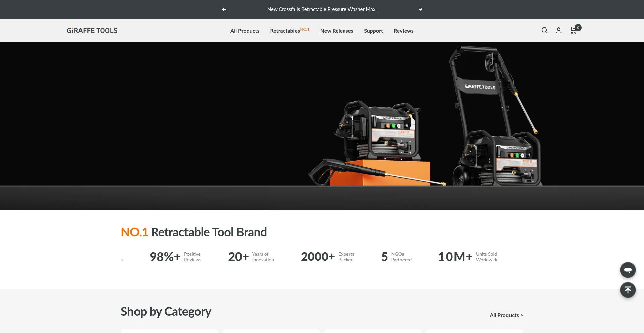Click the pressure washer hero banner
The width and height of the screenshot is (644, 333).
coord(322,126)
